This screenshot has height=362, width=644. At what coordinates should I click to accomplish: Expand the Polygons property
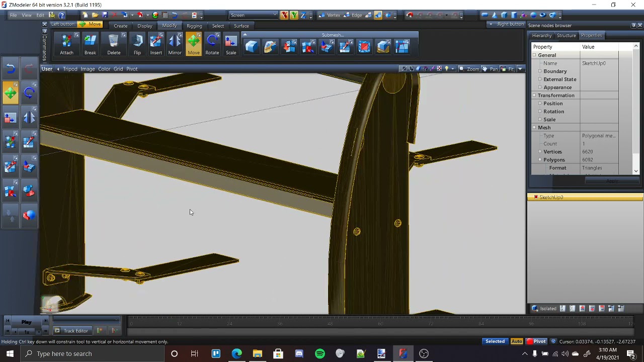[540, 160]
